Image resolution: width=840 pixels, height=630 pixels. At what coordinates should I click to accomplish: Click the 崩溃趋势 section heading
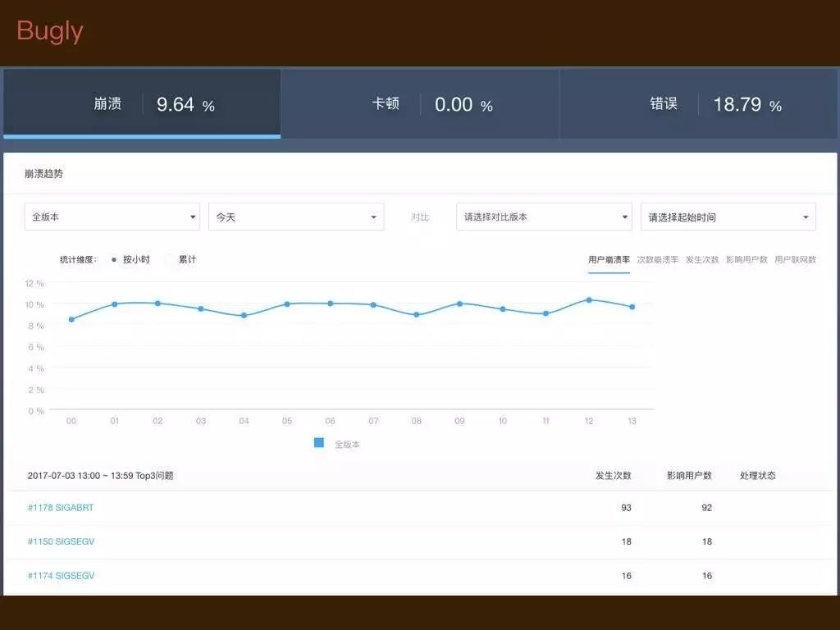44,174
